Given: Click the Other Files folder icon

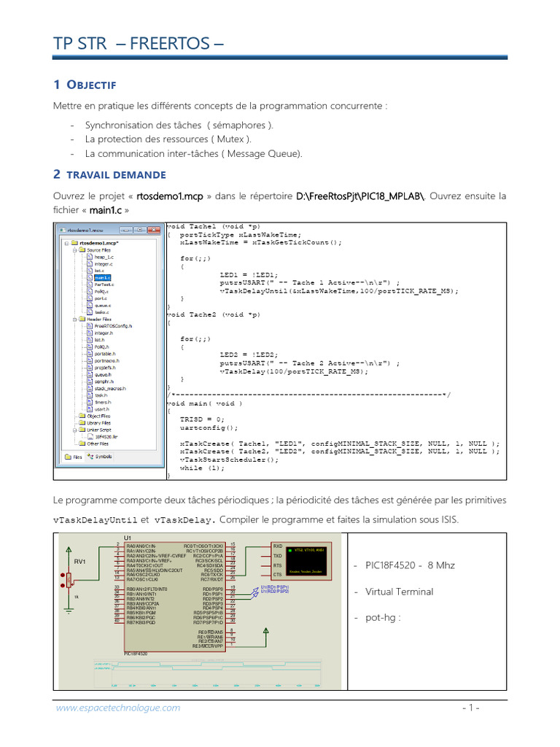Looking at the screenshot, I should click(x=82, y=444).
